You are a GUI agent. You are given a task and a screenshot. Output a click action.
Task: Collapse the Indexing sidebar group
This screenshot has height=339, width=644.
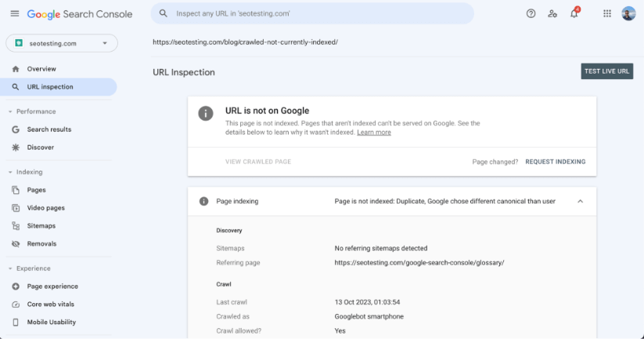coord(10,172)
